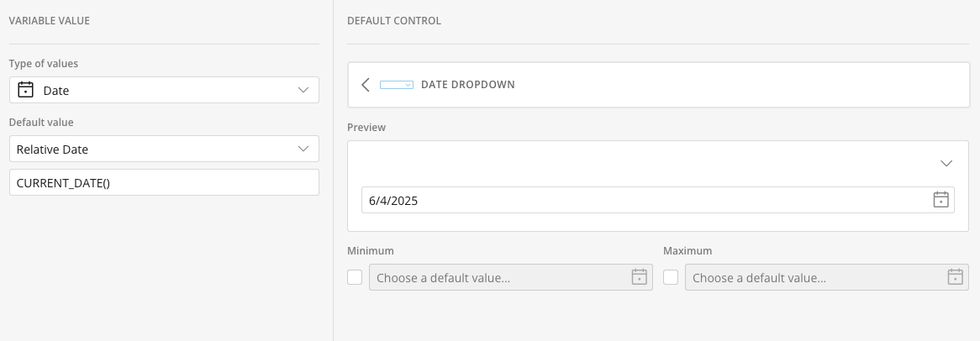
Task: Expand the preview dropdown chevron
Action: coord(946,163)
